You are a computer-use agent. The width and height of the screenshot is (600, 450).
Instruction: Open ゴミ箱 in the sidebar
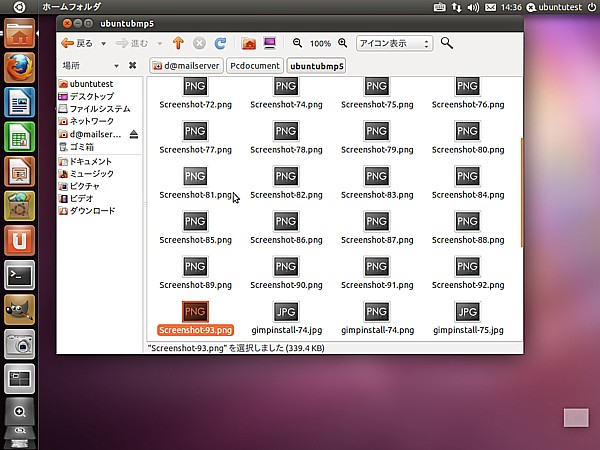pyautogui.click(x=77, y=147)
